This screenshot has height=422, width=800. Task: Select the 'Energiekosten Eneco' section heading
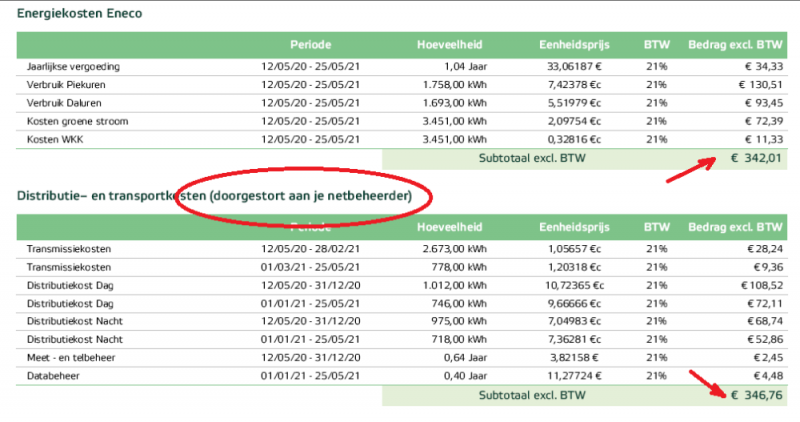pyautogui.click(x=79, y=14)
